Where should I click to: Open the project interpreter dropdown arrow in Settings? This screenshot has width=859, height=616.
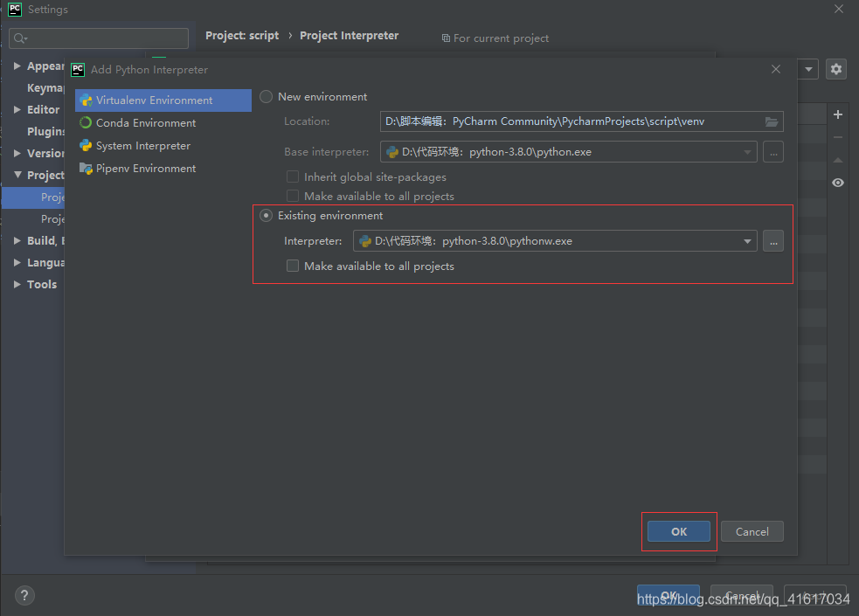point(808,70)
